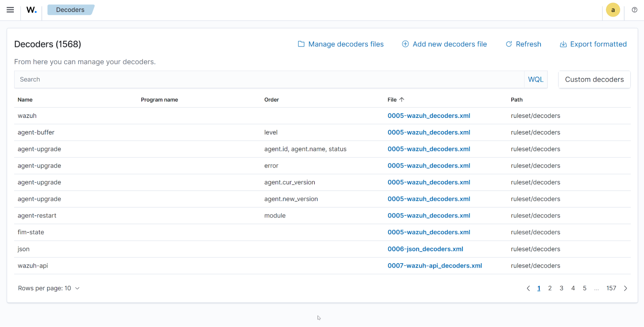The height and width of the screenshot is (327, 644).
Task: Click the folder icon next to Manage decoders files
Action: [x=301, y=44]
